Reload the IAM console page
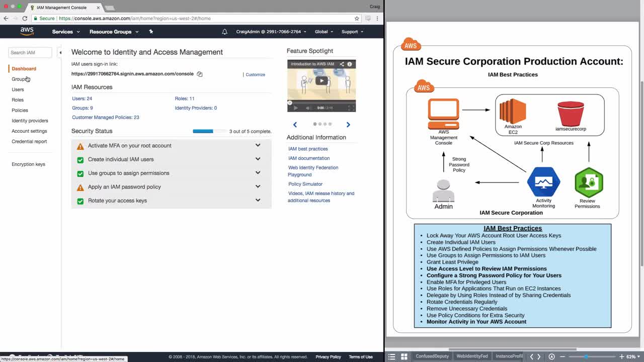Image resolution: width=644 pixels, height=362 pixels. [x=25, y=19]
